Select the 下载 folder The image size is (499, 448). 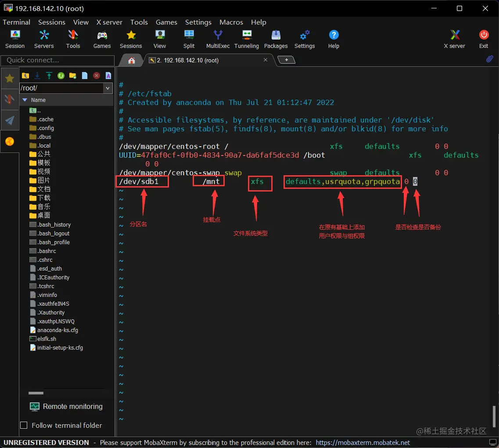pyautogui.click(x=40, y=198)
